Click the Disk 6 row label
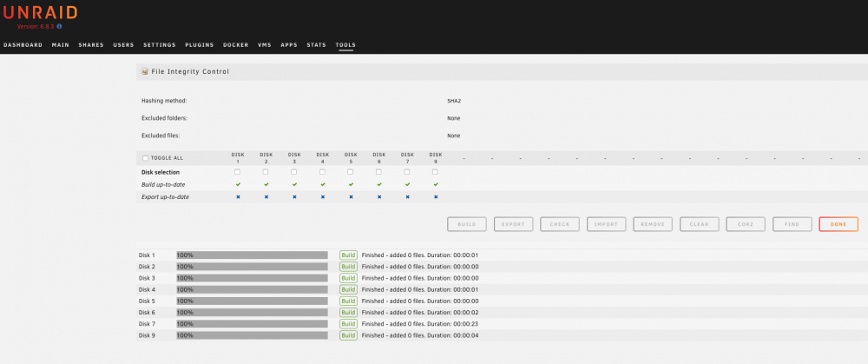This screenshot has height=364, width=868. click(x=147, y=313)
